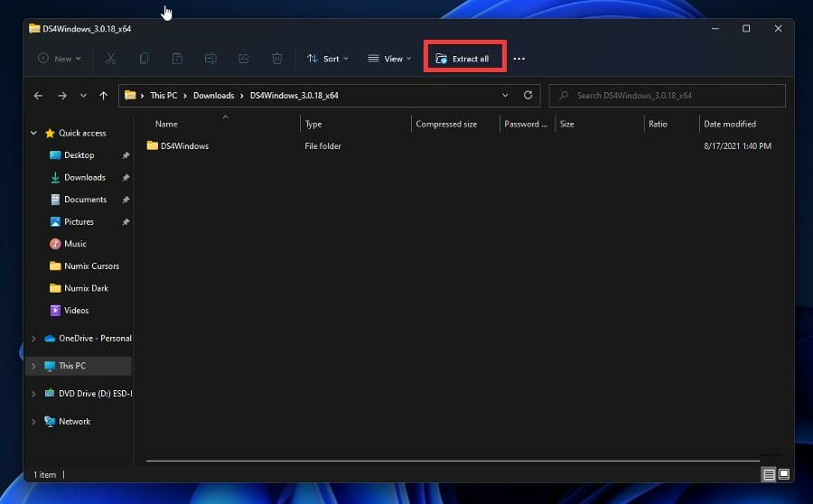This screenshot has height=504, width=813.
Task: Select the DS4Windows folder
Action: 184,146
